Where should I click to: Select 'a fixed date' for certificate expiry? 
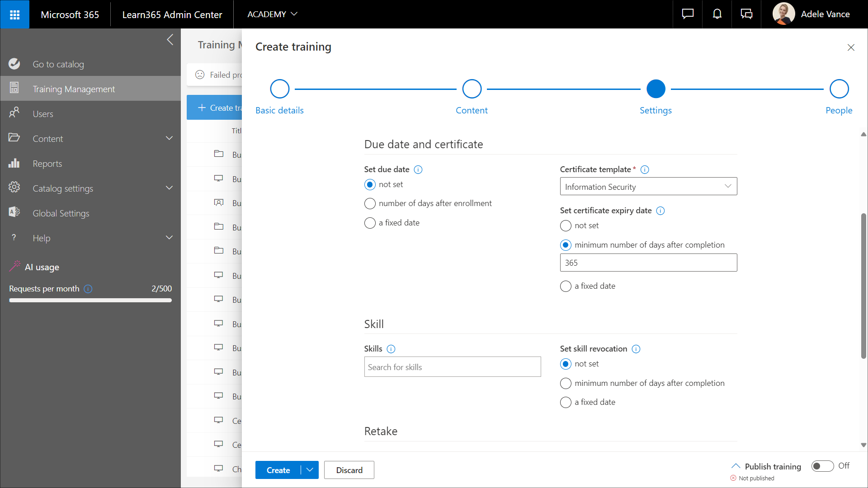tap(566, 286)
